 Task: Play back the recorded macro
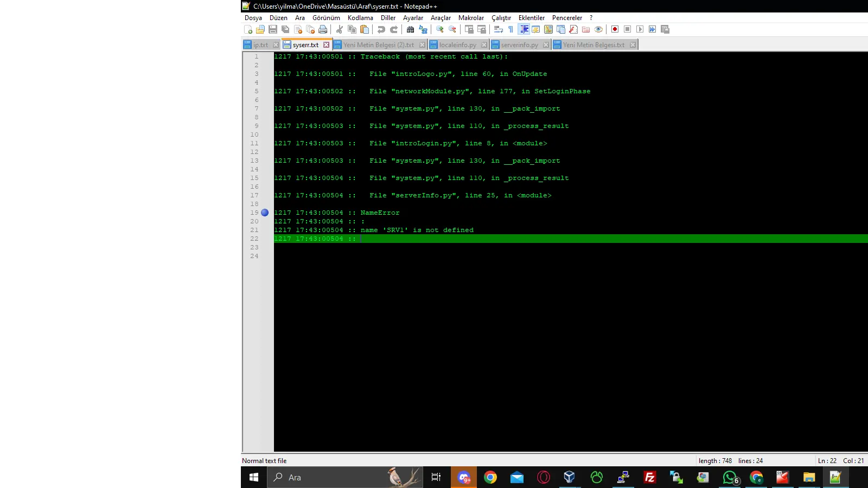[640, 29]
